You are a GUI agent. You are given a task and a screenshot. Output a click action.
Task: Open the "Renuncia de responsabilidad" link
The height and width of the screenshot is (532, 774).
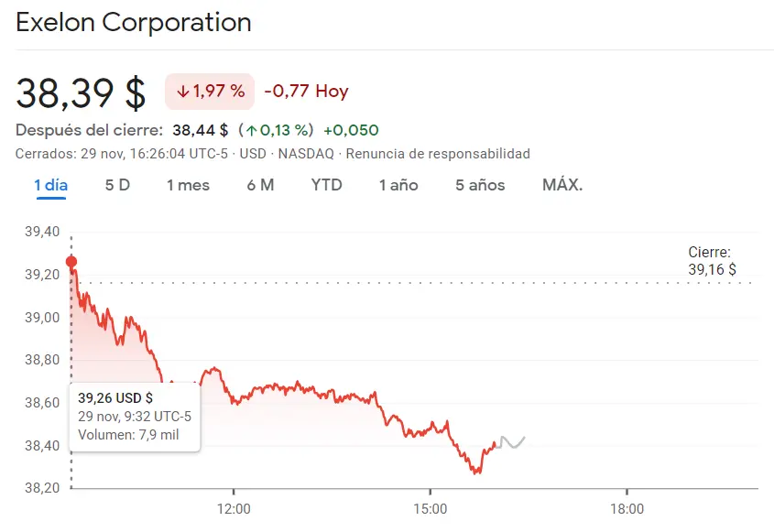coord(438,154)
